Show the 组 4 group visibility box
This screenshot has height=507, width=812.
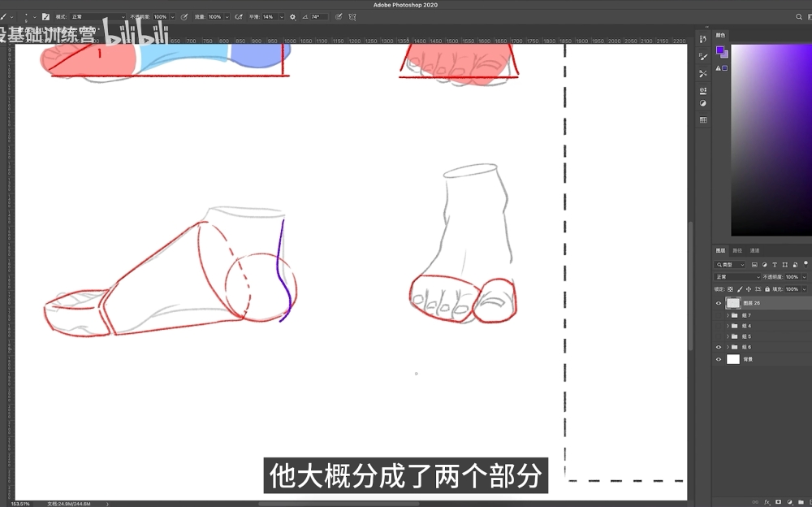[x=719, y=326]
